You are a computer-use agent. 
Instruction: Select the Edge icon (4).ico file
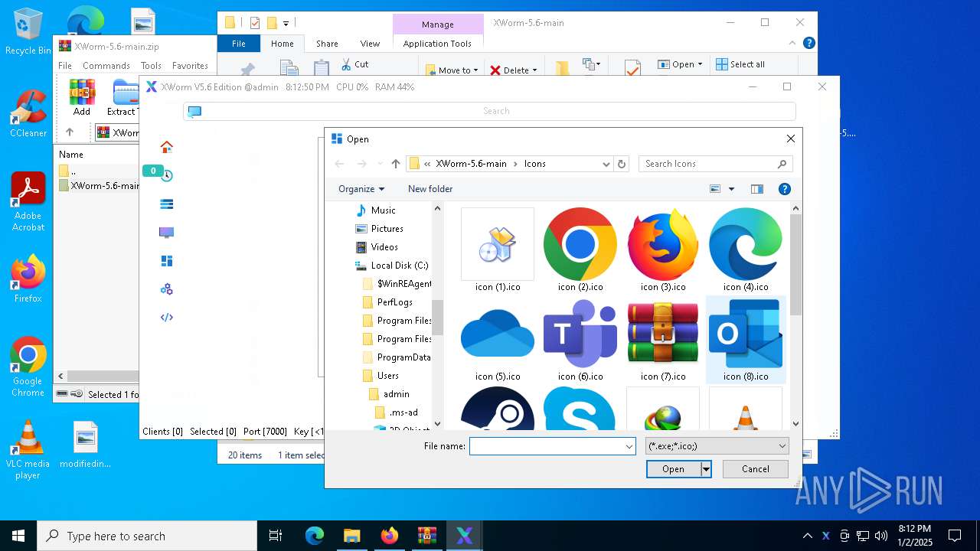pos(746,250)
